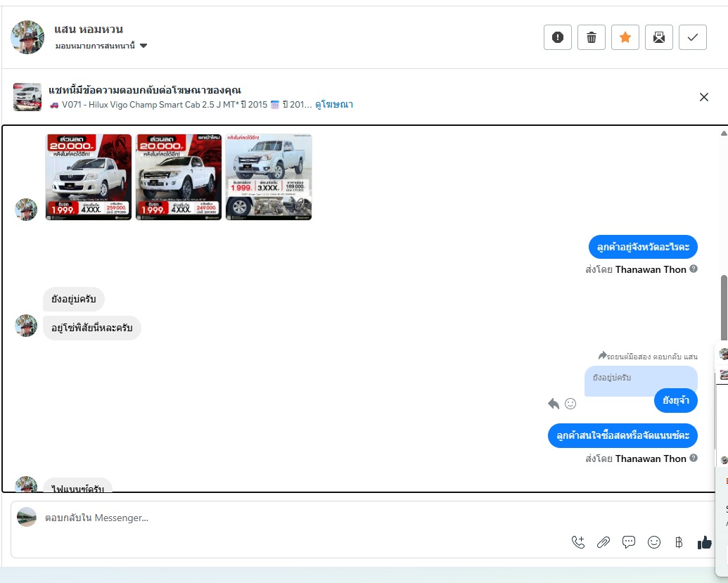Screen dimensions: 728x583
Task: Toggle the orange star follow-up button
Action: coord(625,37)
